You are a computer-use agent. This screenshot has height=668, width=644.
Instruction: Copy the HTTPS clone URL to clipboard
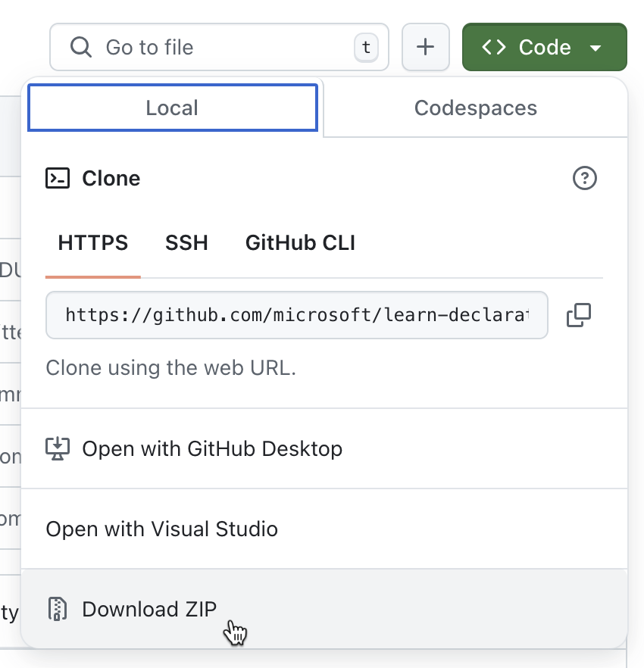click(x=578, y=315)
